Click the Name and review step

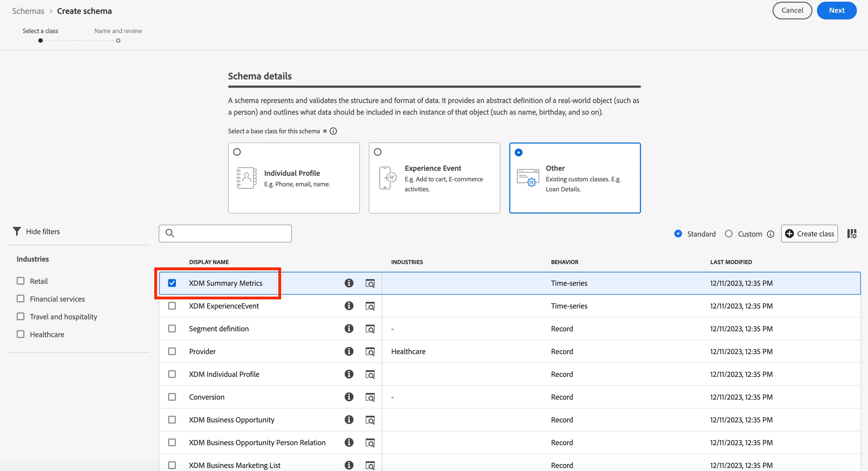[x=118, y=35]
